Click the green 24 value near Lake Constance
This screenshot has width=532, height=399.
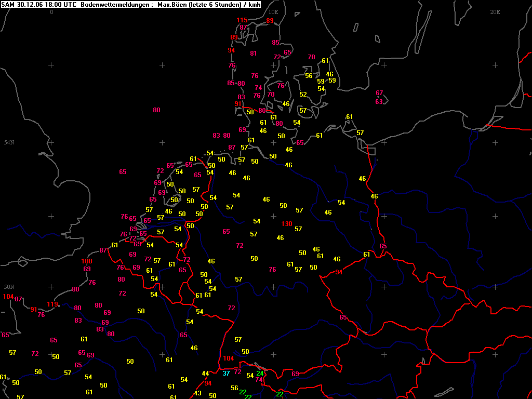coord(260,373)
